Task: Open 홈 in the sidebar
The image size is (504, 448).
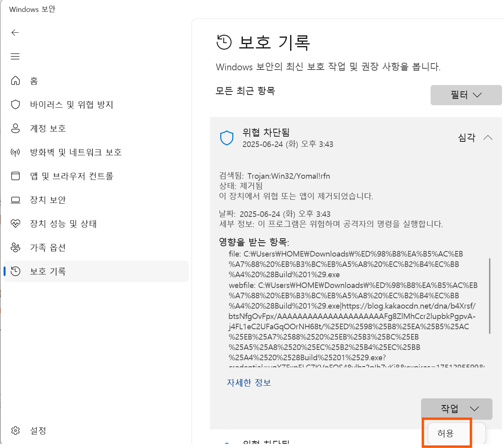Action: pos(96,81)
